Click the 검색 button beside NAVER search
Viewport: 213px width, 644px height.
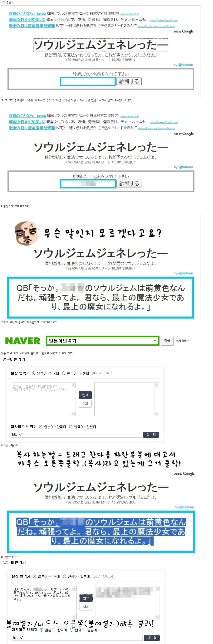pyautogui.click(x=167, y=341)
